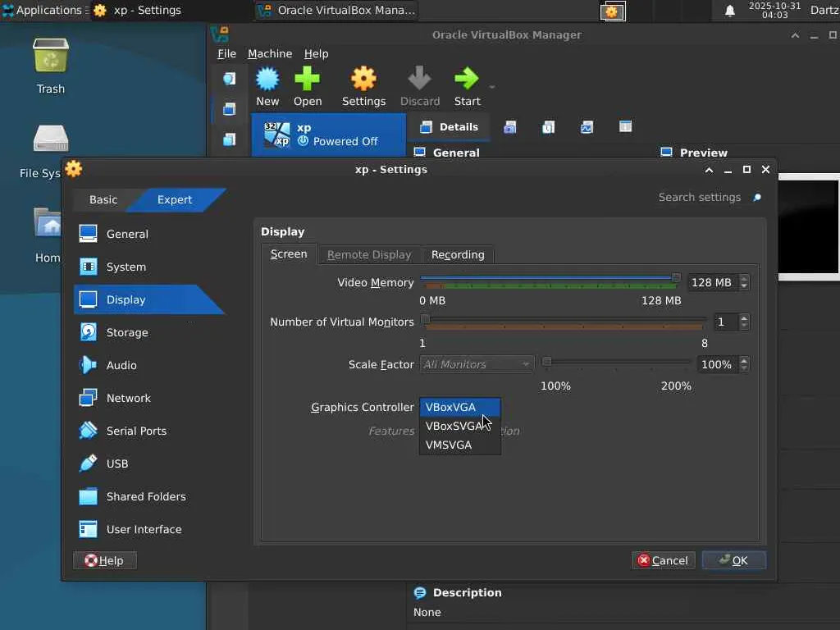The height and width of the screenshot is (630, 840).
Task: Click the 128 MB video memory field
Action: point(713,282)
